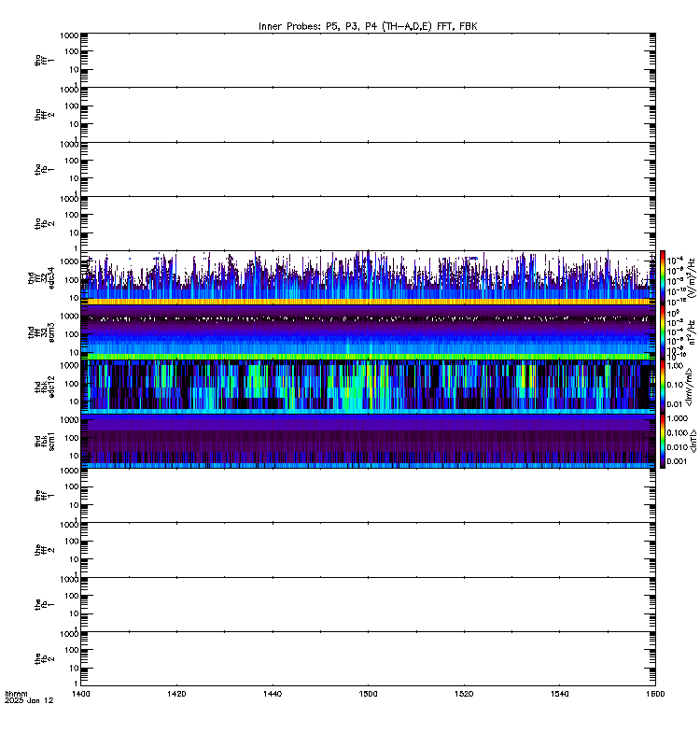
Task: Select the "thd fff 32 edc34" panel label
Action: (x=41, y=277)
